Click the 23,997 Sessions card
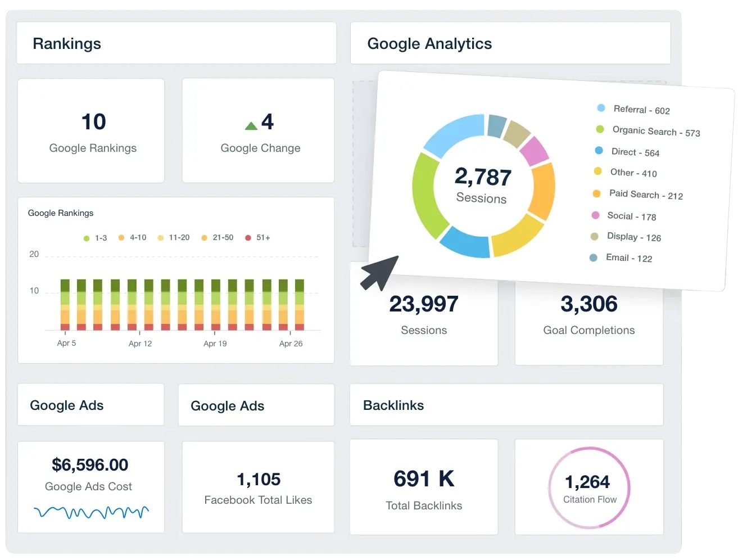Screen dimensions: 747x560 pos(424,315)
